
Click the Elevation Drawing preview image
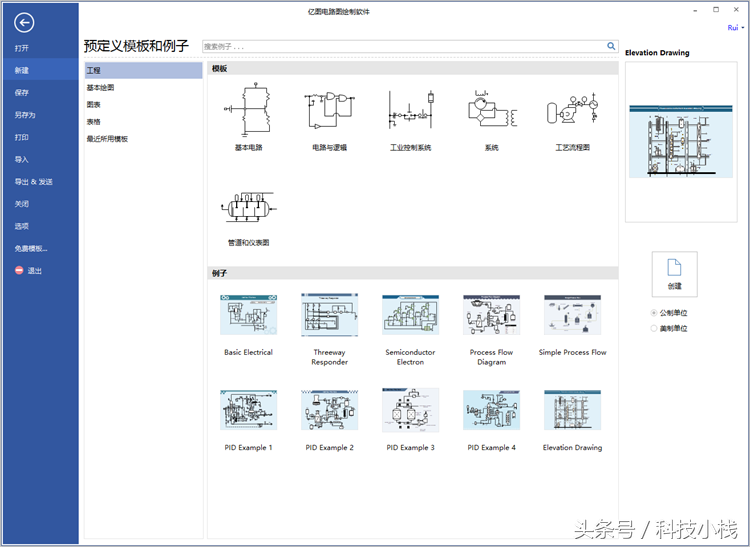(x=681, y=142)
